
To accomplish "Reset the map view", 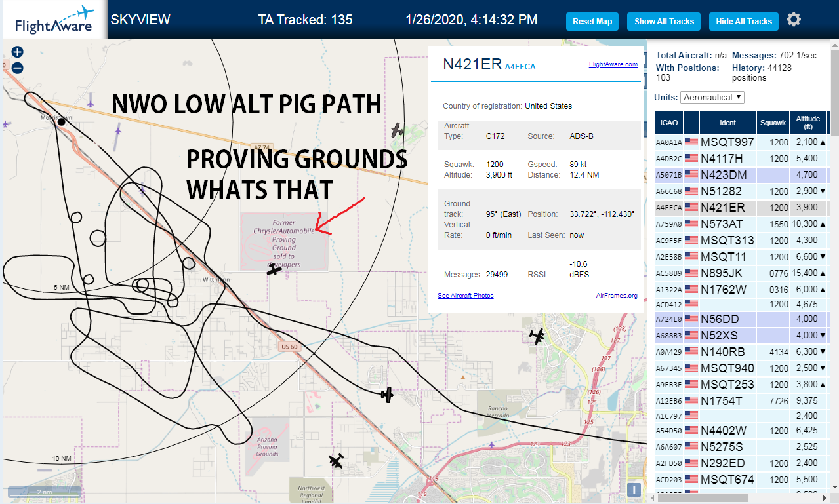I will click(x=592, y=21).
